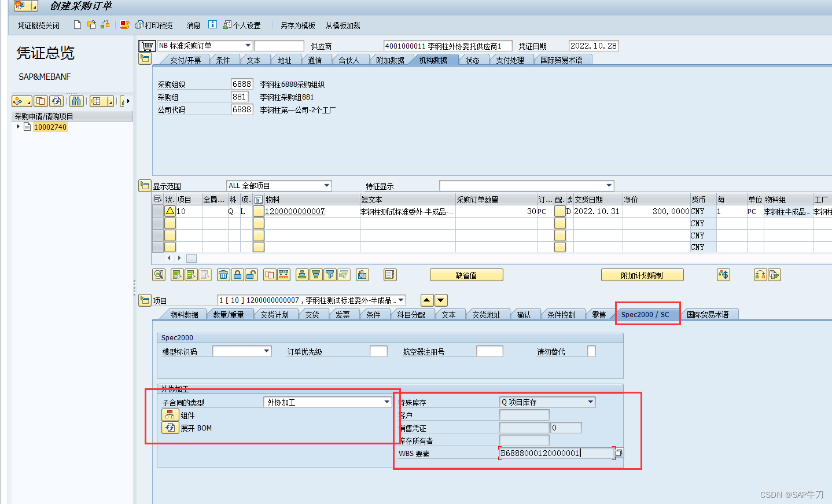Viewport: 832px width, 504px height.
Task: Click the trash delete item icon
Action: tap(223, 275)
